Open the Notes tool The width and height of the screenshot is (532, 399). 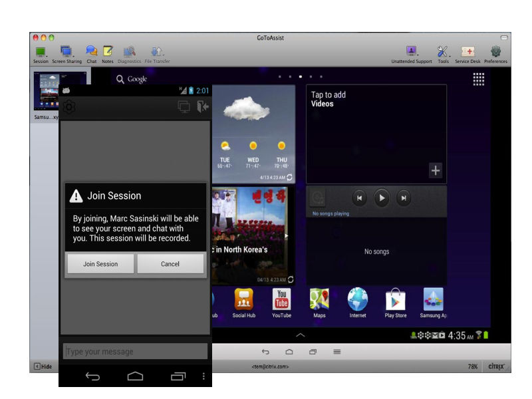click(108, 55)
